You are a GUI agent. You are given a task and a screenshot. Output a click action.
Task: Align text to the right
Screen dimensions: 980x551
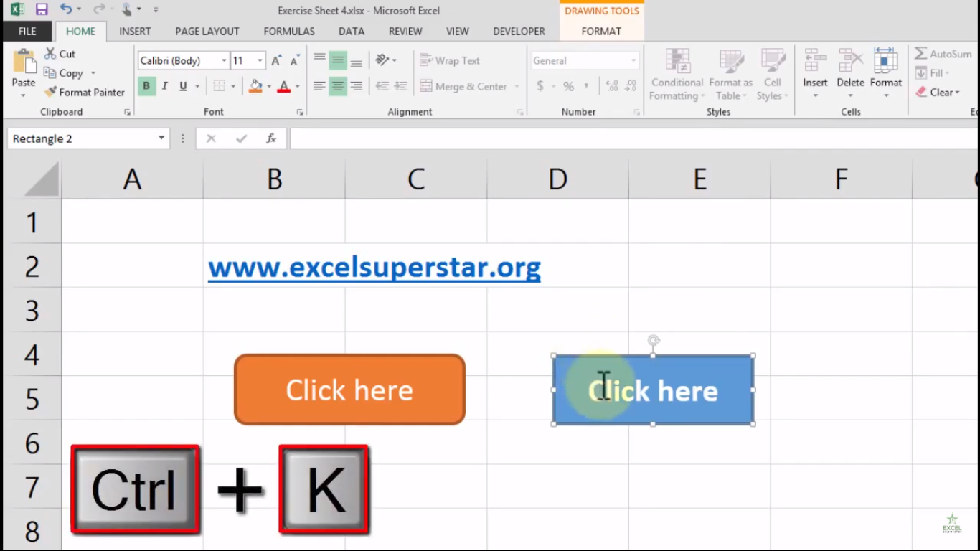[356, 86]
